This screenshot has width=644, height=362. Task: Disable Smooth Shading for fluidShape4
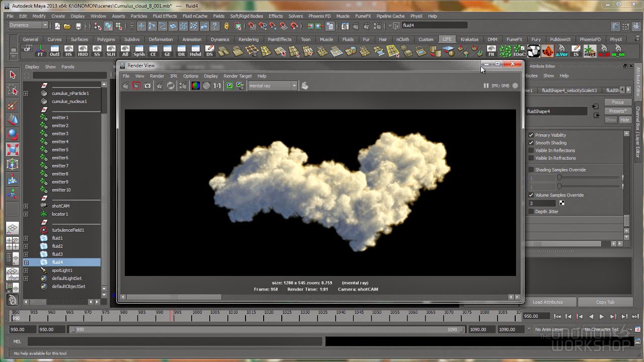point(532,143)
